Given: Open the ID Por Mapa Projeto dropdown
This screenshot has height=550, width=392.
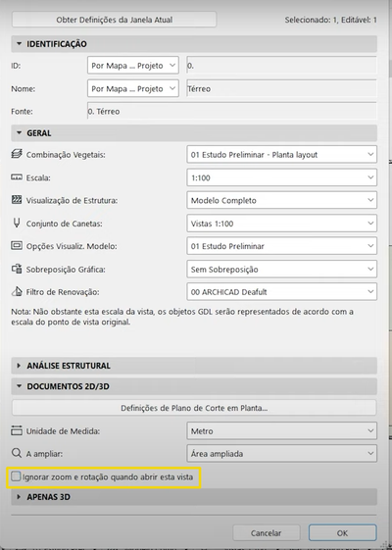Looking at the screenshot, I should tap(133, 66).
